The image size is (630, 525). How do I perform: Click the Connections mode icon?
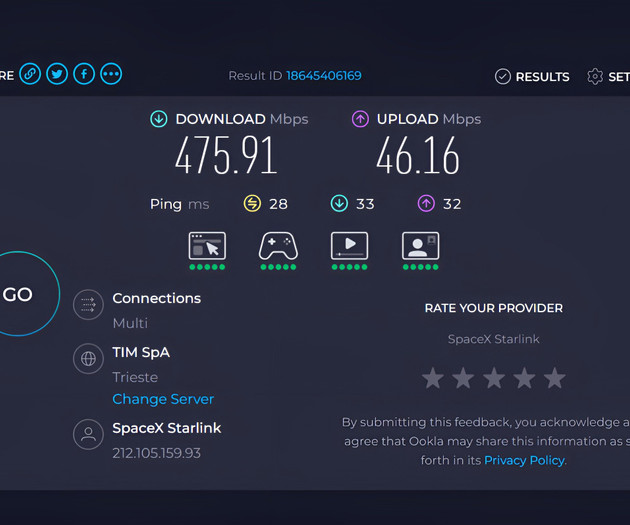[88, 305]
